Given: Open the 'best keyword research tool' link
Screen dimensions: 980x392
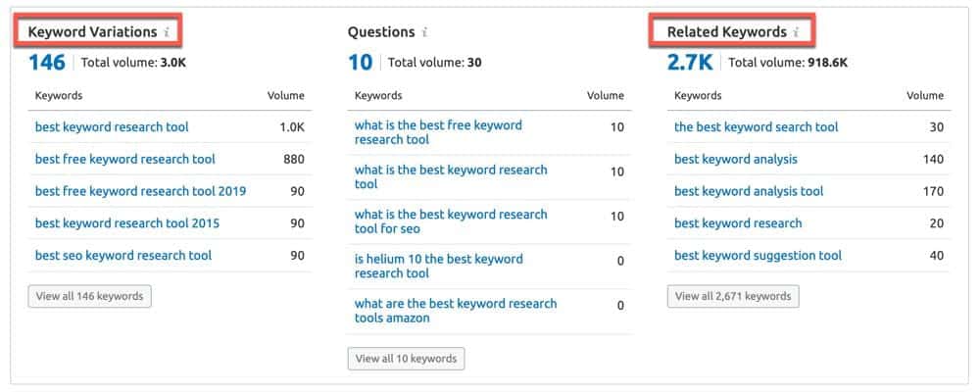Looking at the screenshot, I should point(112,127).
